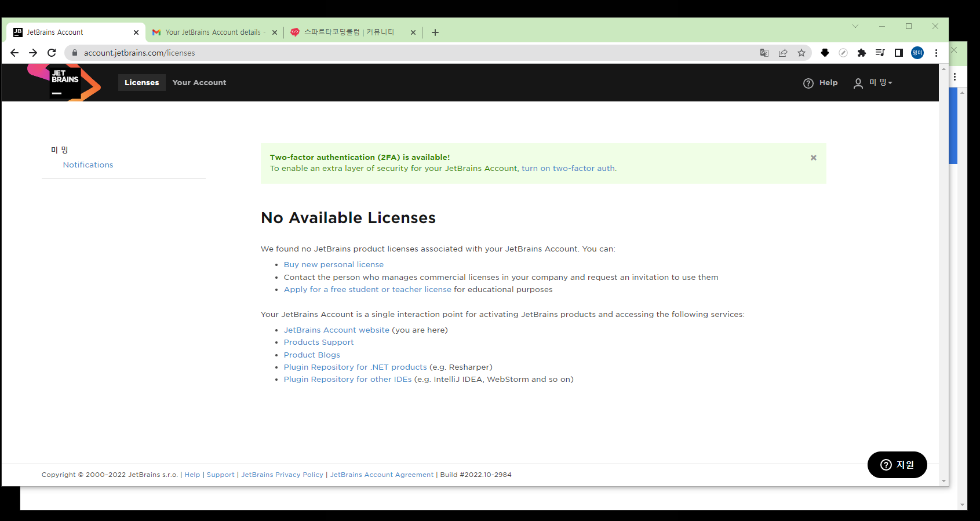Click the lock icon in address bar
Screen dimensions: 980x521
tap(74, 53)
